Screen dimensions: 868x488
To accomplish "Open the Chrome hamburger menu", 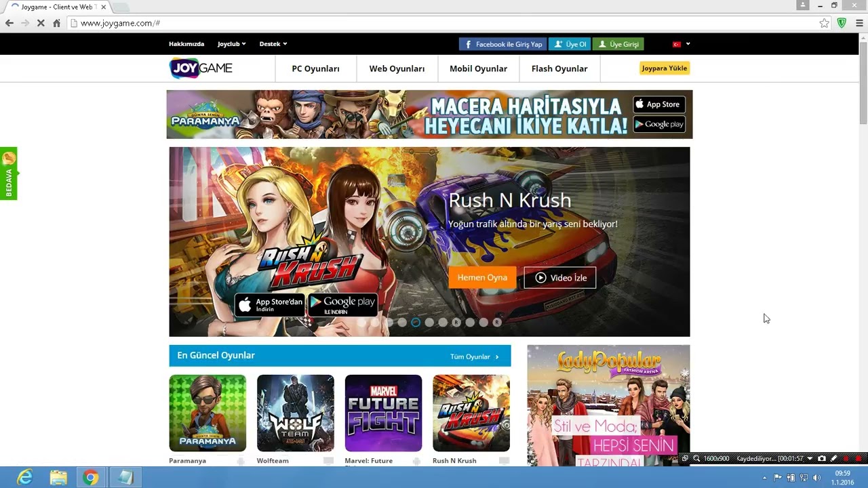I will [859, 23].
